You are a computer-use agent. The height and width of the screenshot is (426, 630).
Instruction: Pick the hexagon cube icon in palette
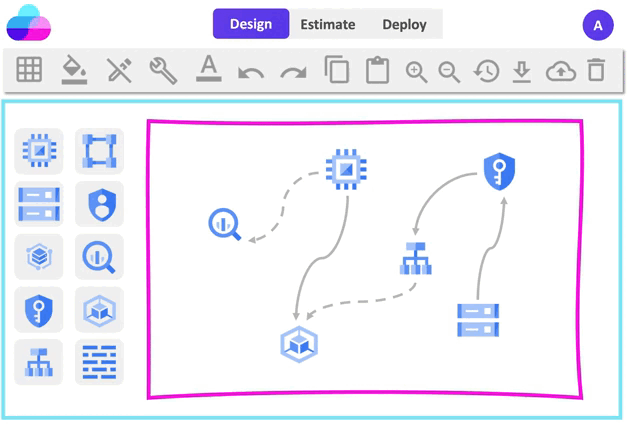coord(99,309)
